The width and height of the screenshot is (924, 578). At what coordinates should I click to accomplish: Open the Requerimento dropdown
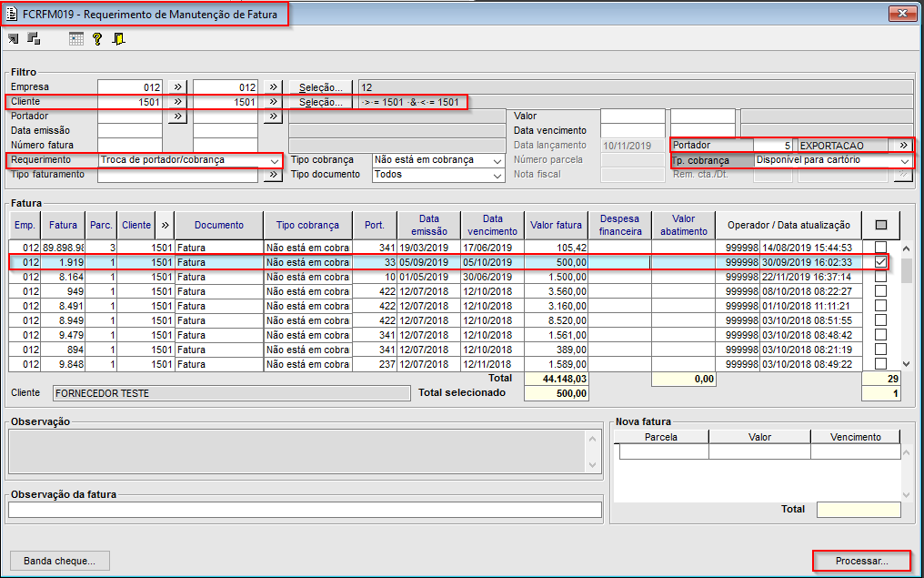point(275,160)
